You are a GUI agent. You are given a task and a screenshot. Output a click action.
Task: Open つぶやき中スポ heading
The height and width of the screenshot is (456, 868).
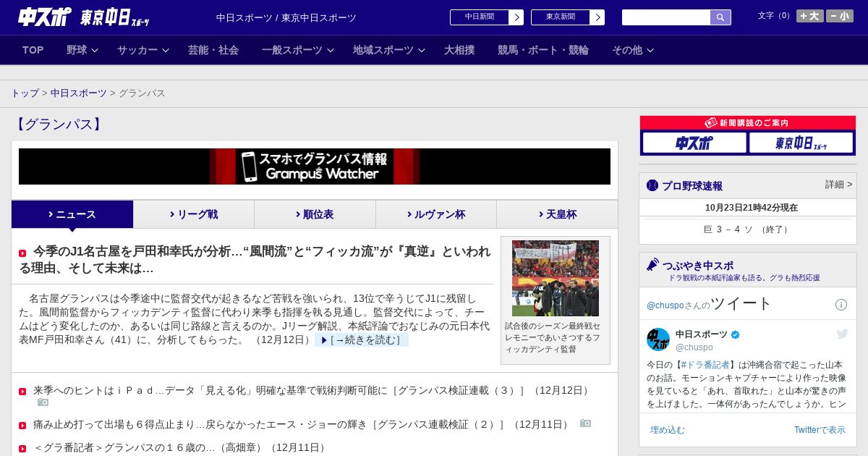(698, 266)
